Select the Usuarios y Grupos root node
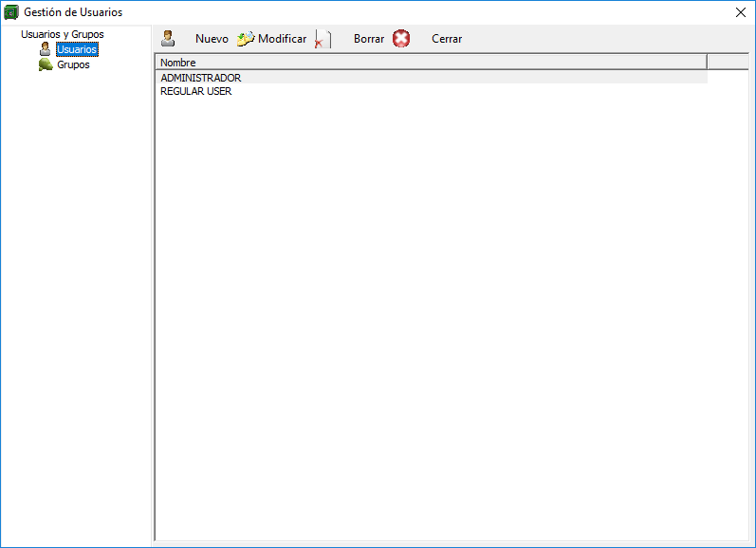 [63, 34]
